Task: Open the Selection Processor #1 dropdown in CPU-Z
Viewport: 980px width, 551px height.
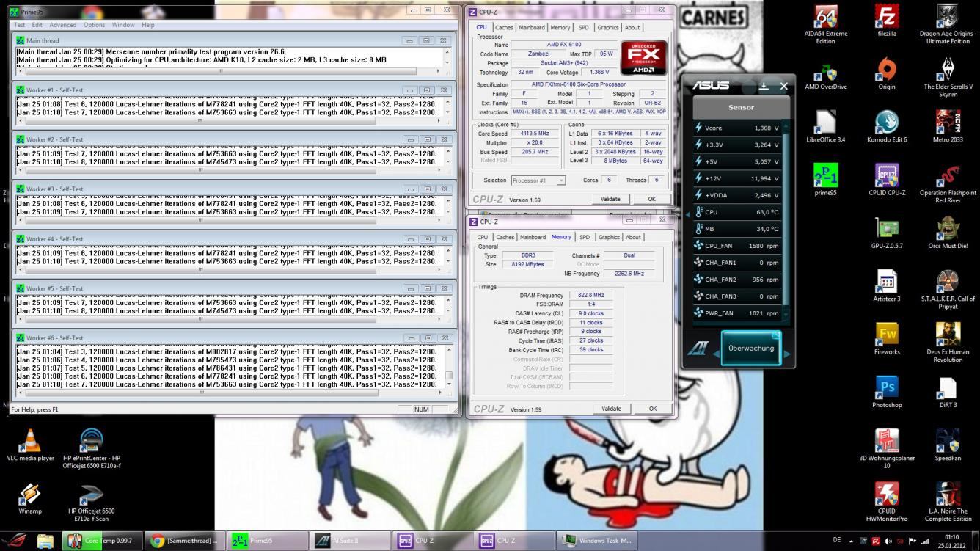Action: pyautogui.click(x=538, y=180)
